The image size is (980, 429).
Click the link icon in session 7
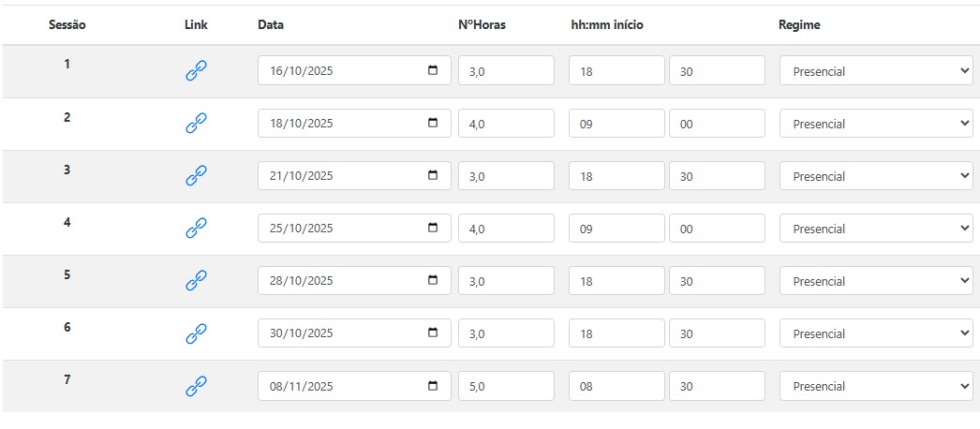(x=195, y=385)
